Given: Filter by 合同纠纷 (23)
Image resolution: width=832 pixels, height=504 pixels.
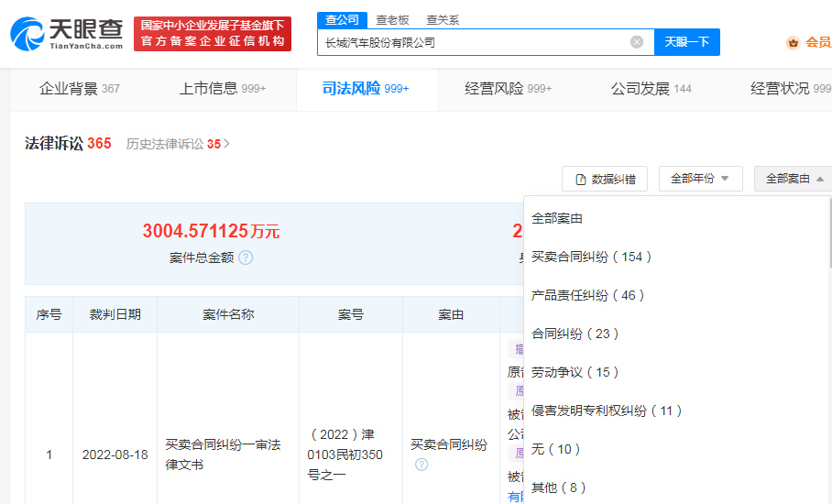Looking at the screenshot, I should [x=575, y=334].
